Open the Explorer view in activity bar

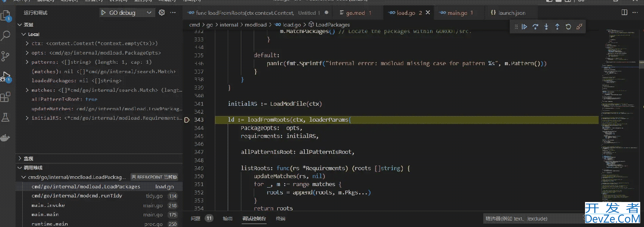pyautogui.click(x=6, y=16)
